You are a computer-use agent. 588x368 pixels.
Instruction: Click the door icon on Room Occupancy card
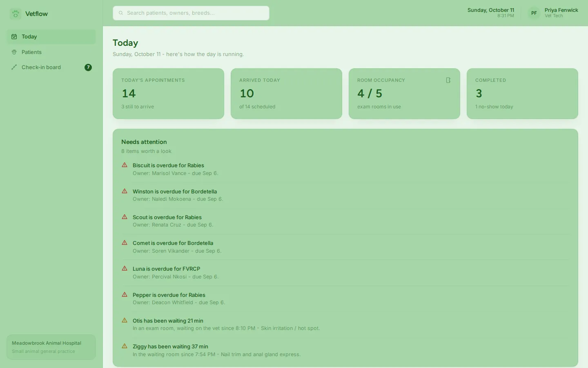coord(448,80)
